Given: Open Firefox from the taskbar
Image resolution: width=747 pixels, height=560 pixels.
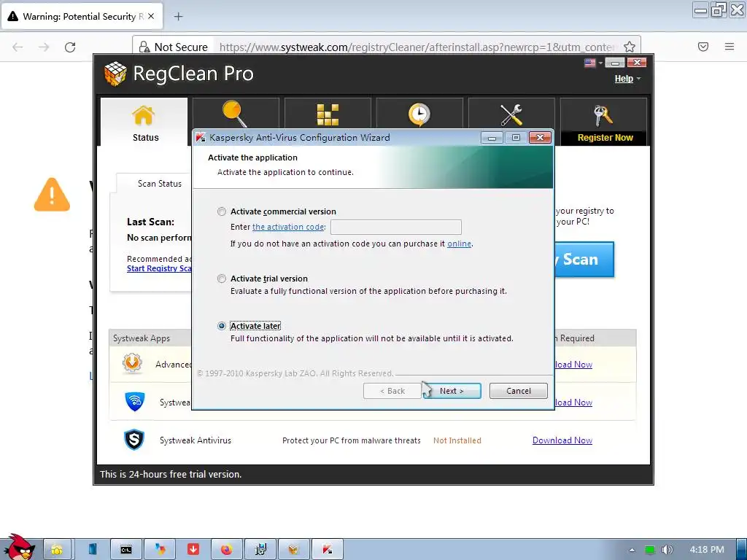Looking at the screenshot, I should (x=227, y=550).
